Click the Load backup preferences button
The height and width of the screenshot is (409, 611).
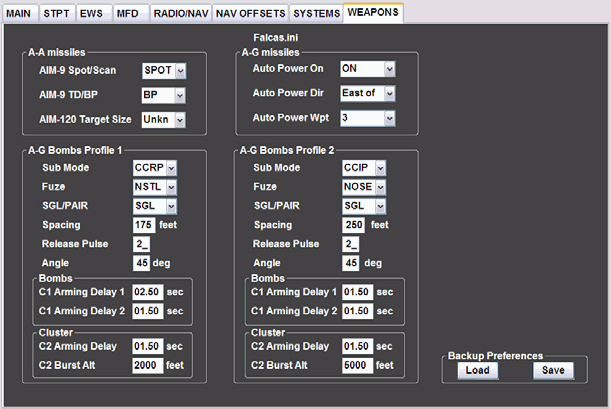pos(477,370)
